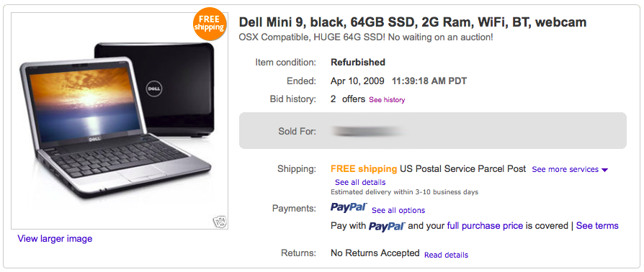
Task: Click the Dell Mini 9 listing title
Action: (x=413, y=22)
